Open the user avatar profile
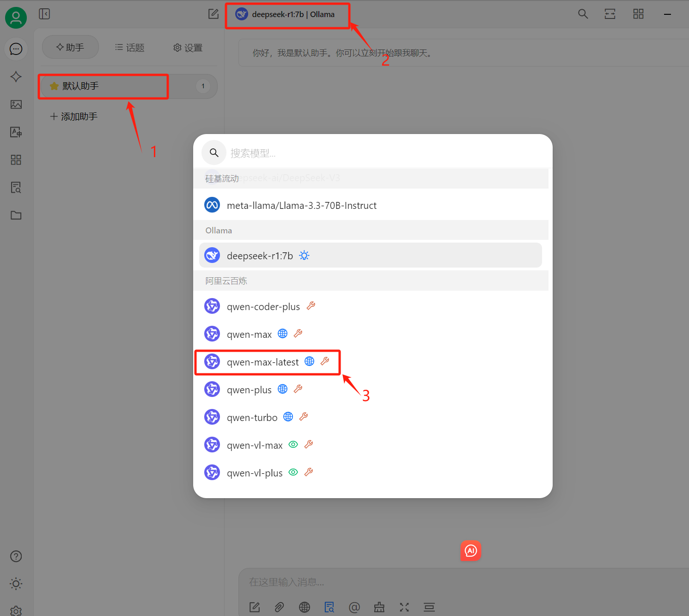The width and height of the screenshot is (689, 616). pyautogui.click(x=16, y=18)
